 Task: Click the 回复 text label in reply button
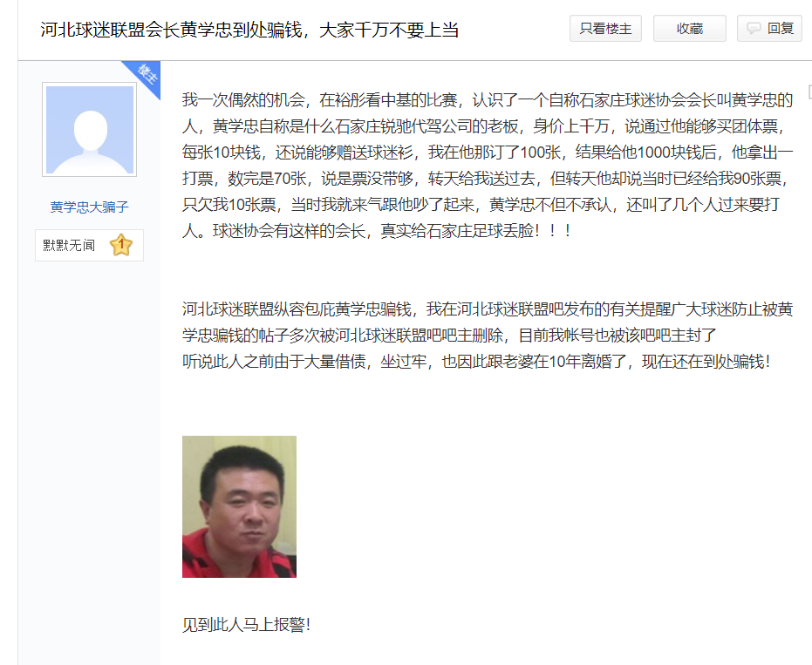pyautogui.click(x=781, y=28)
